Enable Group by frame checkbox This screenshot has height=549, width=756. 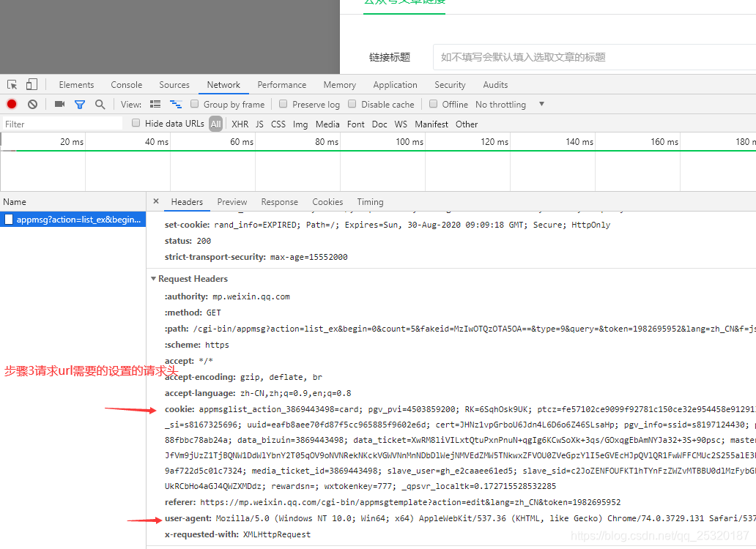click(194, 104)
